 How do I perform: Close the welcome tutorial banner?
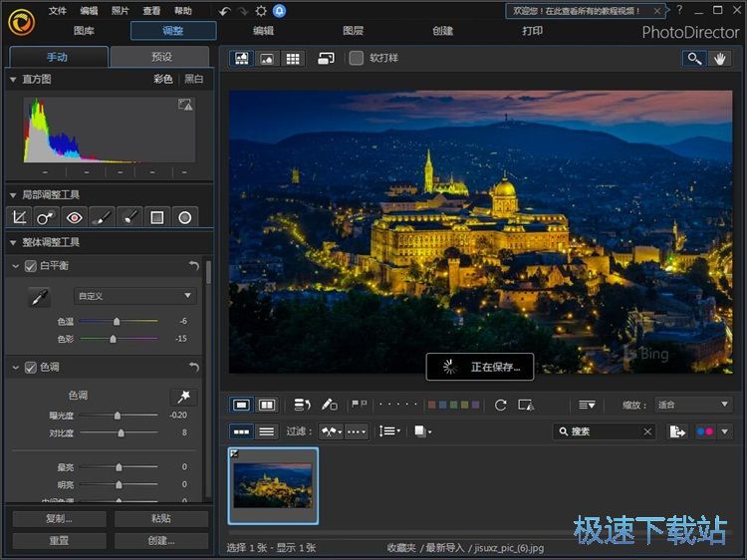pos(657,11)
